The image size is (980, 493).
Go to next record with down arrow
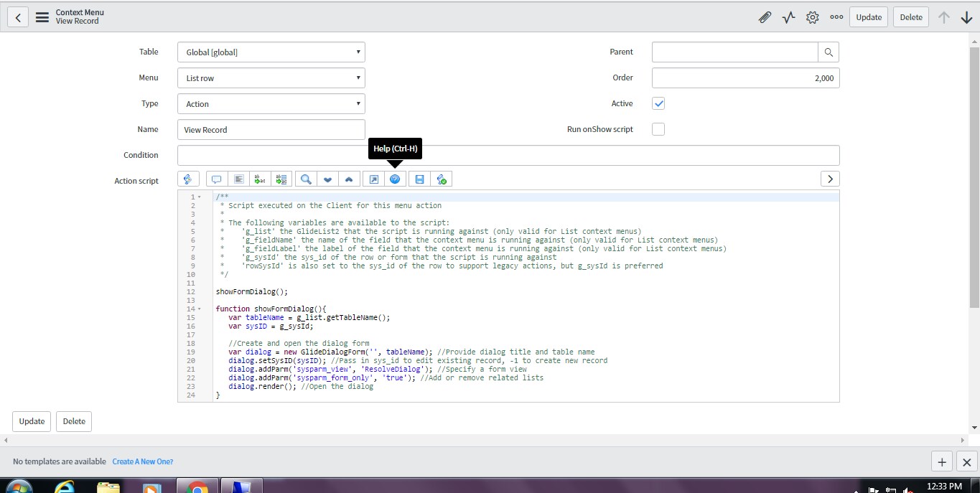click(966, 17)
